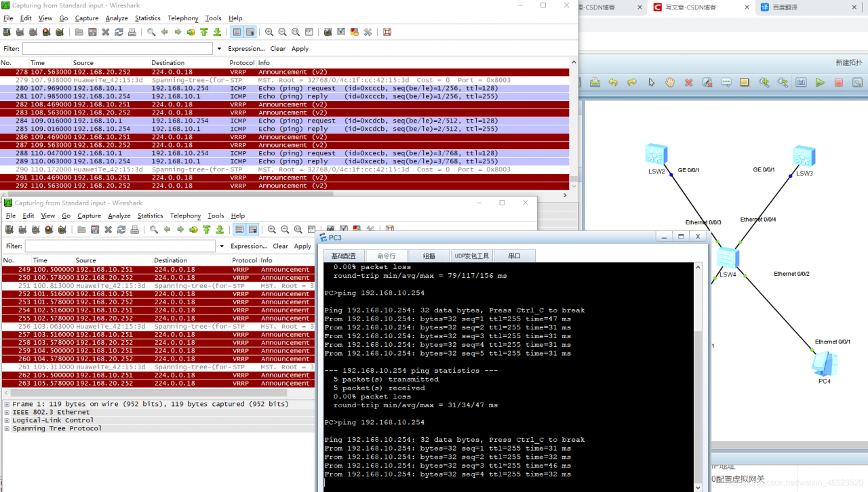
Task: Click the zoom in icon in top Wireshark
Action: click(269, 32)
